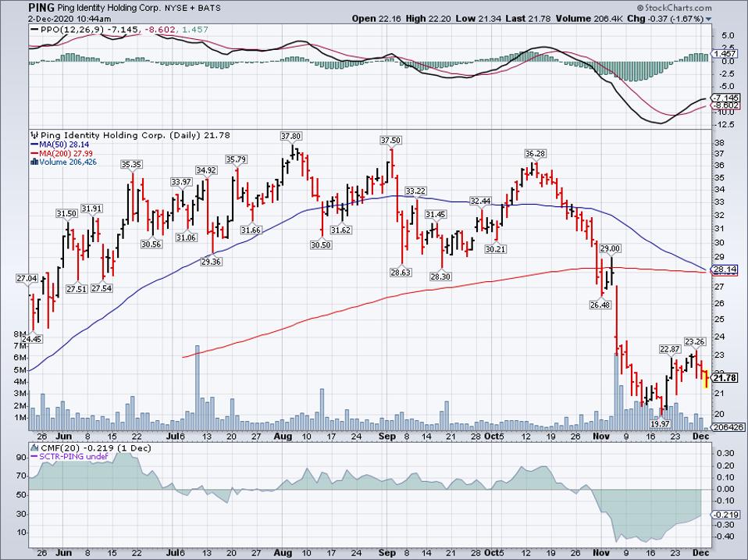Click the 29.00 price label in November
The width and height of the screenshot is (748, 560).
click(x=610, y=248)
